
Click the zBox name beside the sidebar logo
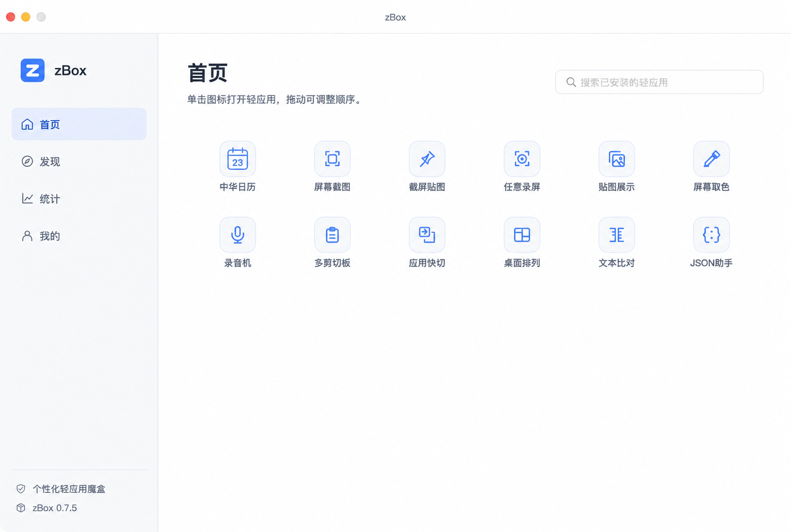pyautogui.click(x=70, y=70)
